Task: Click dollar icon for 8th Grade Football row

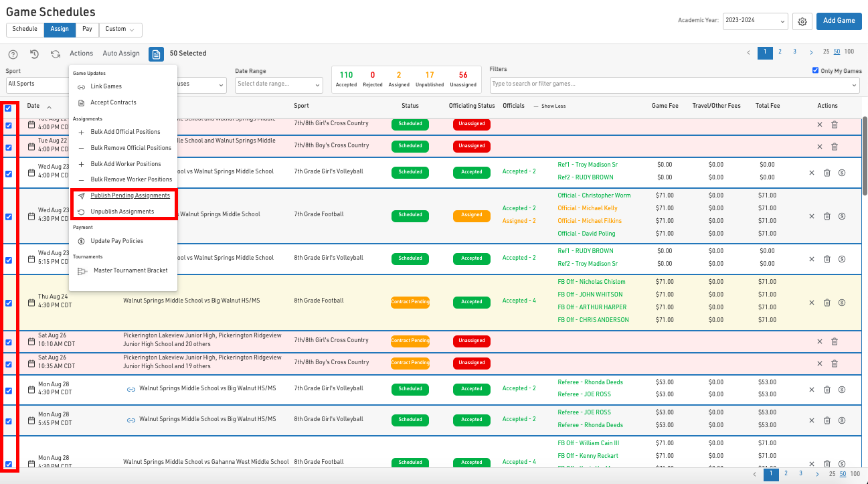Action: click(842, 303)
